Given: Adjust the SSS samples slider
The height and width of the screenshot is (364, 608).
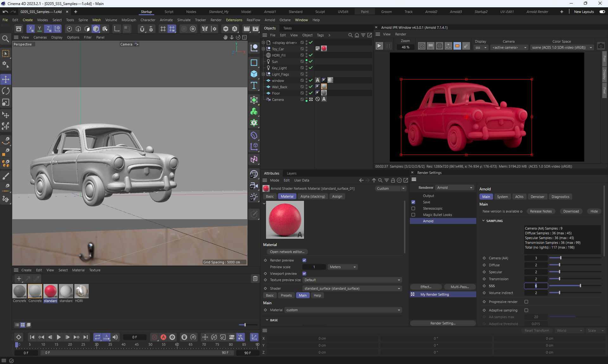Looking at the screenshot, I should point(580,286).
